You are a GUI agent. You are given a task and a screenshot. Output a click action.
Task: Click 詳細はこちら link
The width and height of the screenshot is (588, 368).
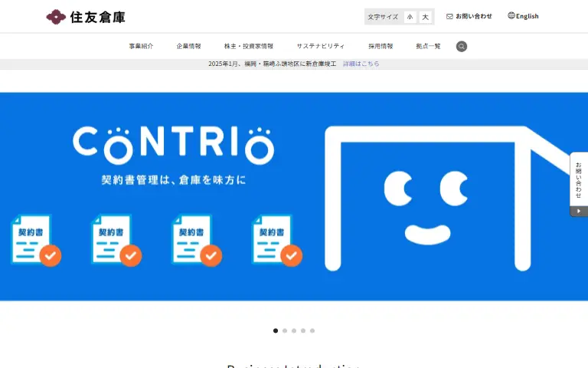pos(361,64)
